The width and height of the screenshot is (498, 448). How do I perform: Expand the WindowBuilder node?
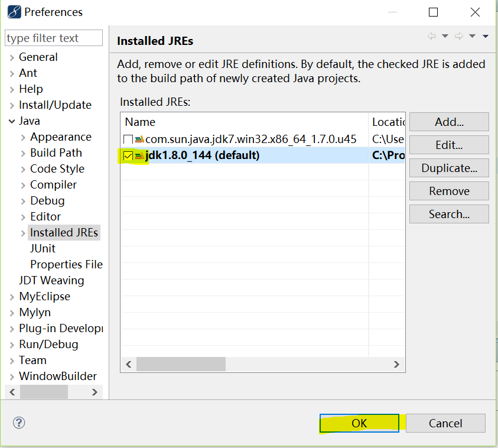point(12,376)
